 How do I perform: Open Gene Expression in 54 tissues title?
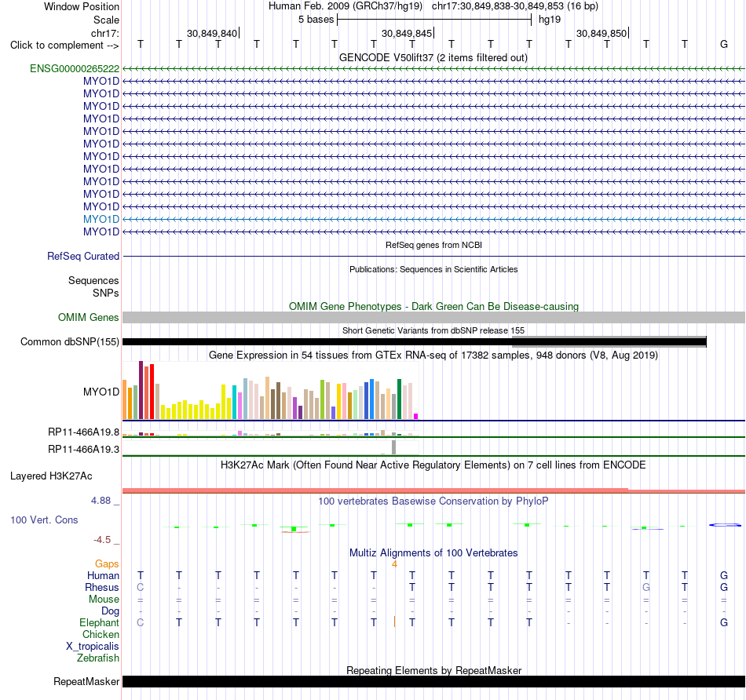(x=433, y=355)
